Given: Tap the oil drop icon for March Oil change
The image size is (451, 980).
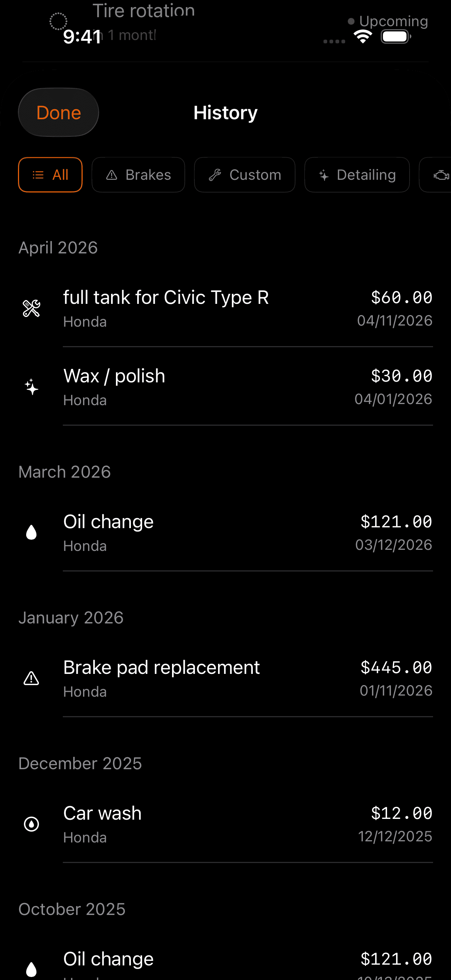Looking at the screenshot, I should pyautogui.click(x=31, y=533).
